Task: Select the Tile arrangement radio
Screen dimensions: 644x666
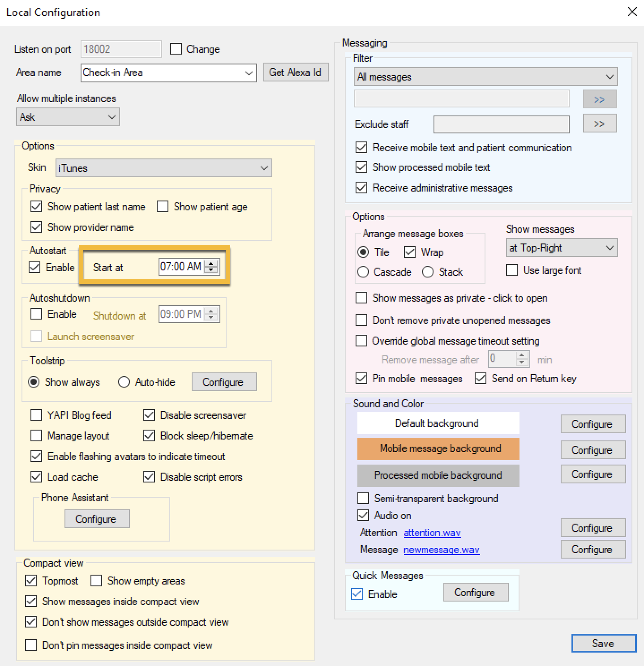Action: click(x=363, y=252)
